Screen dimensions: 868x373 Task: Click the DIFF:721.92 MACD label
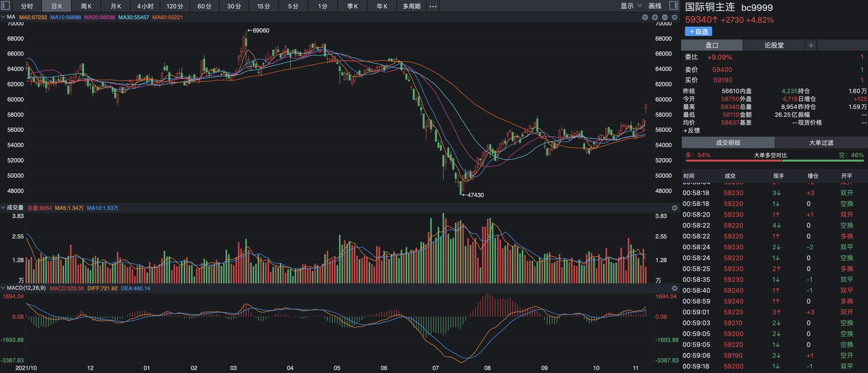102,288
